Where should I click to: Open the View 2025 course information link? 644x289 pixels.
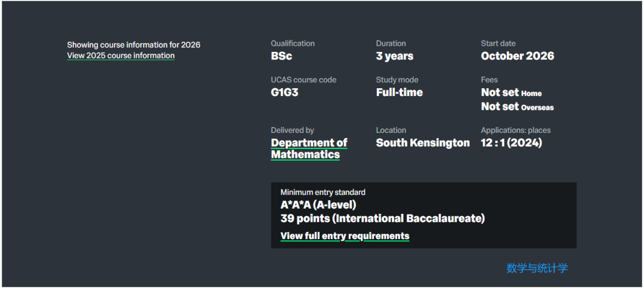(x=120, y=56)
